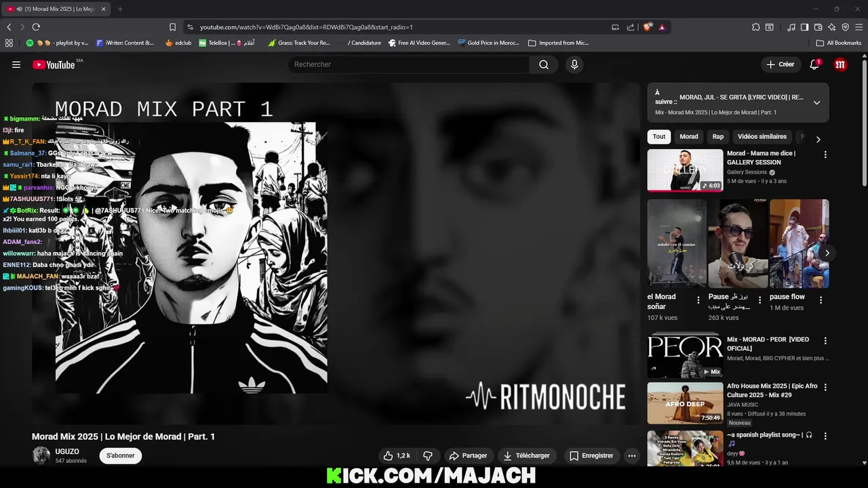The height and width of the screenshot is (488, 868).
Task: Click the browser address bar URL
Action: (x=306, y=27)
